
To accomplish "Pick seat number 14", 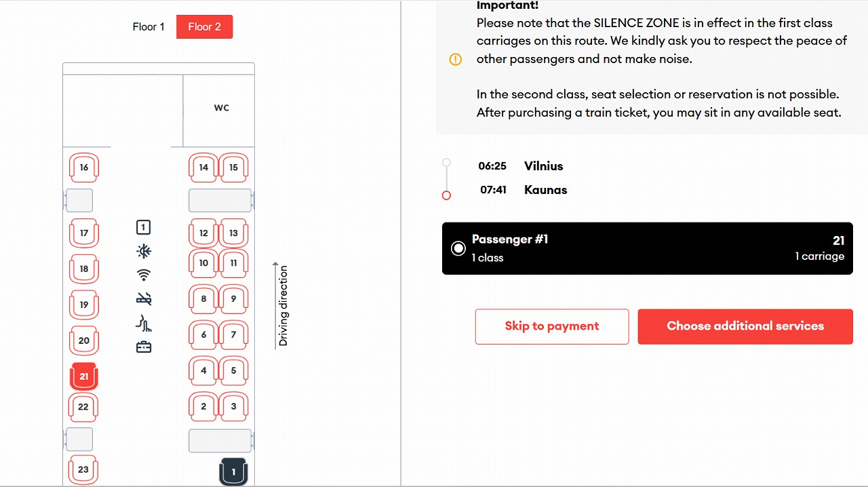I will (203, 168).
